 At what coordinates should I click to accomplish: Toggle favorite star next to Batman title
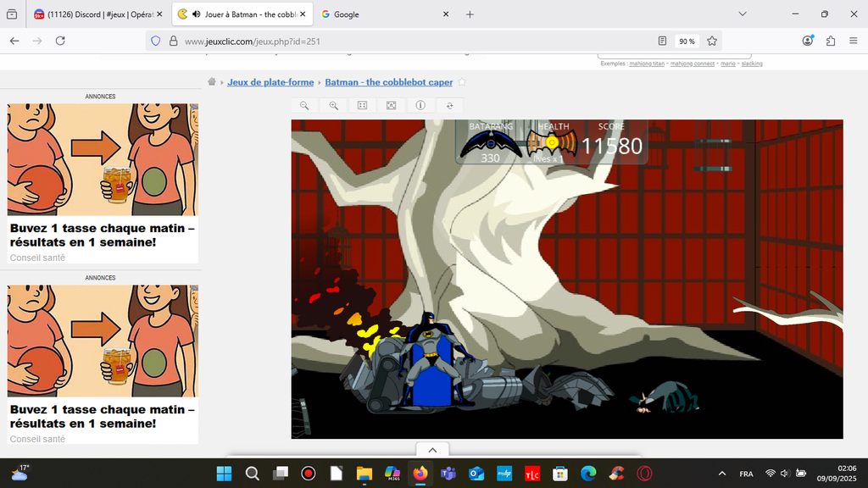click(x=462, y=82)
